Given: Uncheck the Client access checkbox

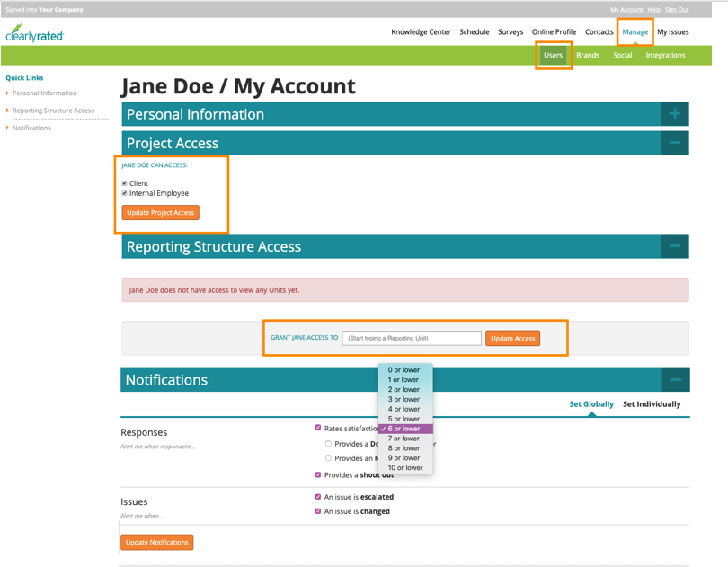Looking at the screenshot, I should click(124, 182).
